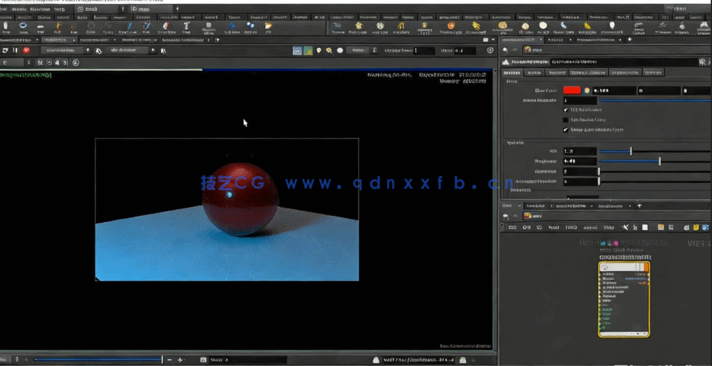712x366 pixels.
Task: Click the magnifier icon in Render view toolbar
Action: pos(329,50)
